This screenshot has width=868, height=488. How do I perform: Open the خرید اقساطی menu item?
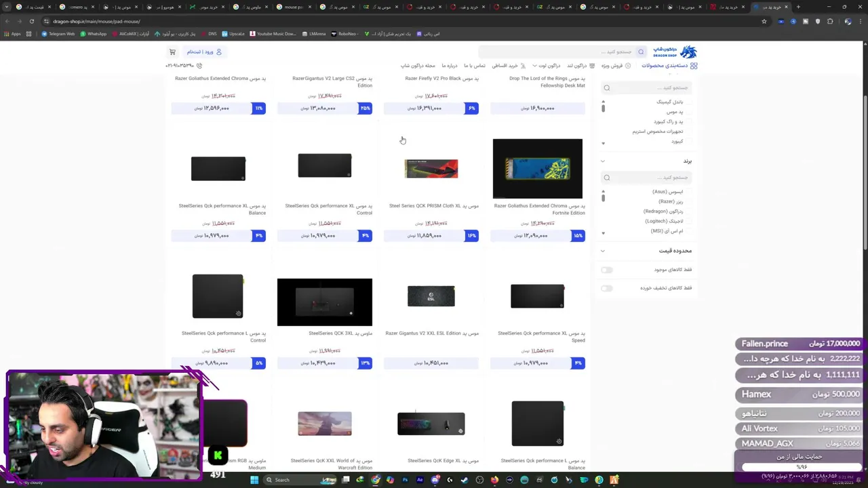click(x=509, y=66)
